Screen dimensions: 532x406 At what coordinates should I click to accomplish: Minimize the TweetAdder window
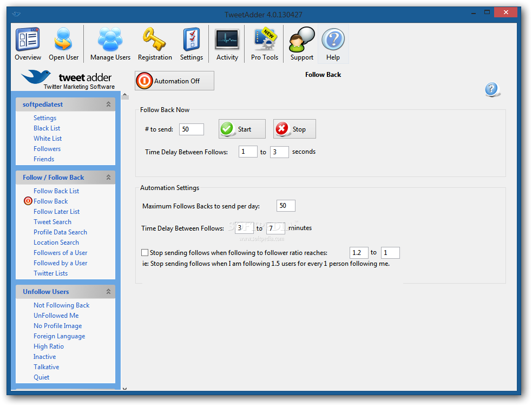(474, 13)
